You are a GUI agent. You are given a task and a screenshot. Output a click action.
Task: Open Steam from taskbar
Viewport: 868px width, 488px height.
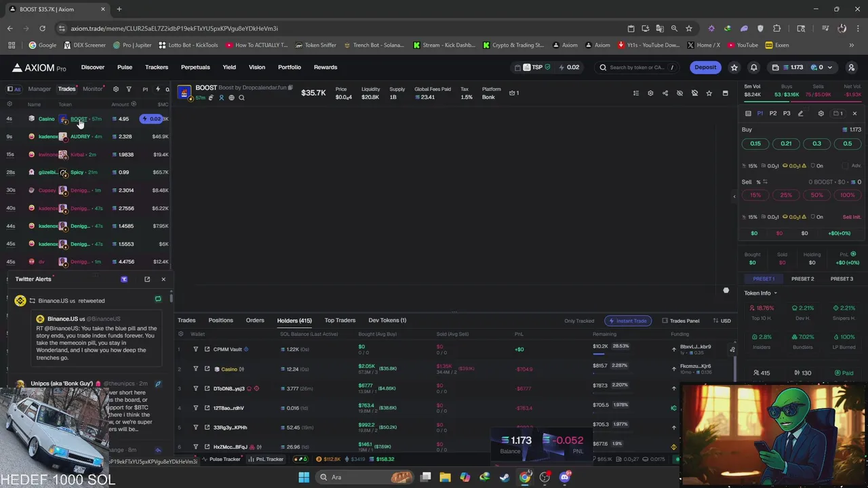point(505,477)
